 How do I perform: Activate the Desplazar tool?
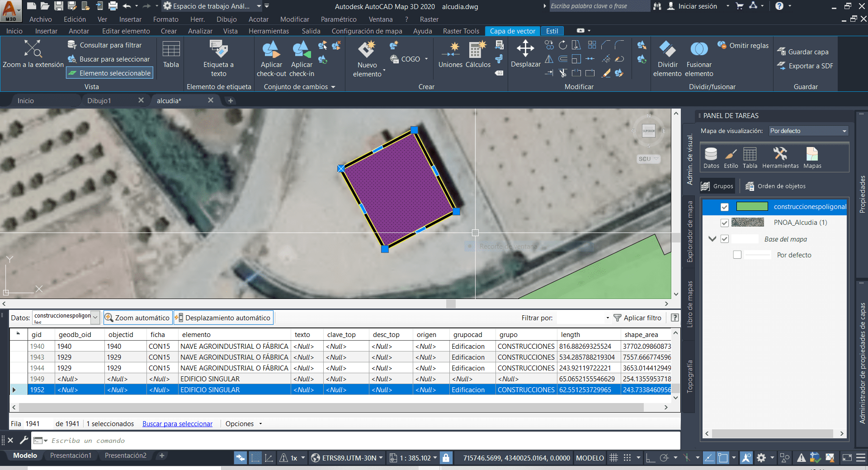(525, 53)
